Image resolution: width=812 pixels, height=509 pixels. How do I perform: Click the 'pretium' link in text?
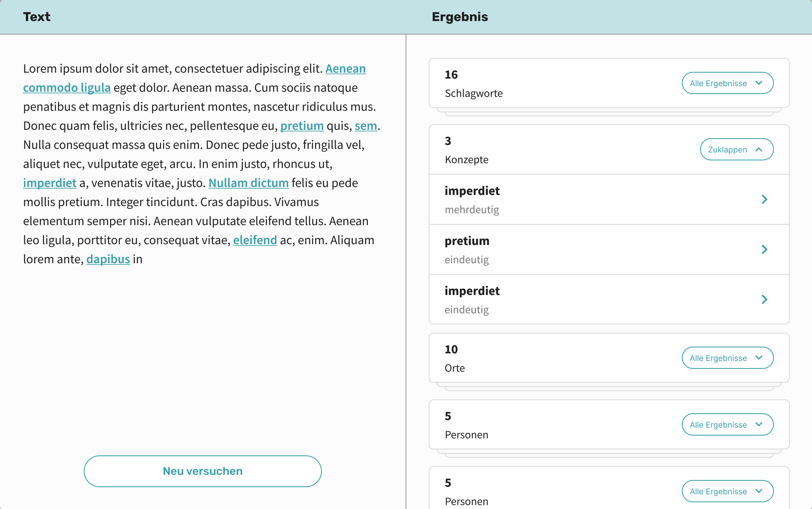click(302, 126)
